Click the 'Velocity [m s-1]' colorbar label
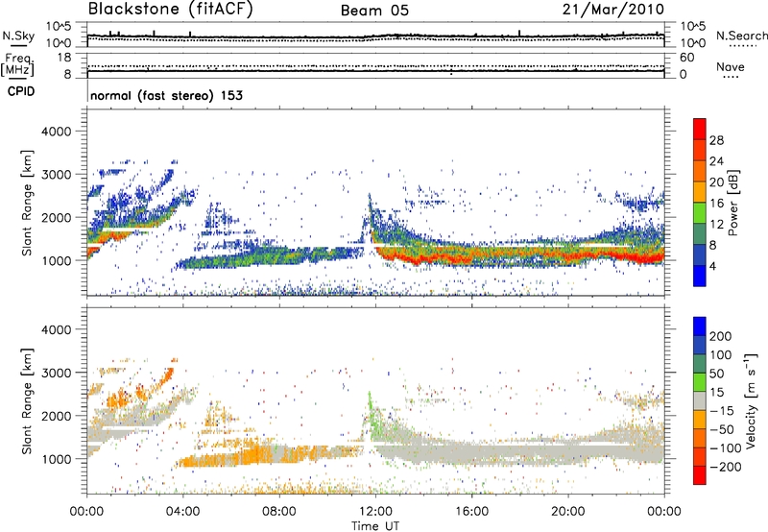The width and height of the screenshot is (768, 532). (x=751, y=400)
